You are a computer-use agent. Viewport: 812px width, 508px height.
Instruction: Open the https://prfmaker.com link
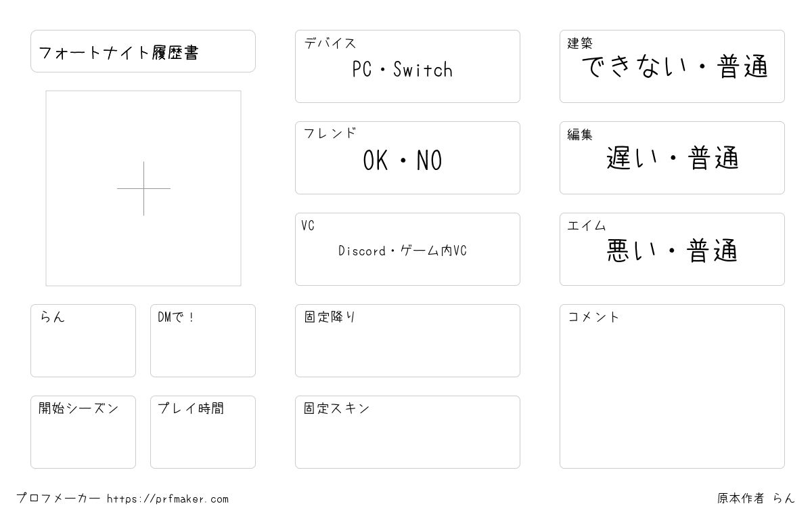pos(168,499)
